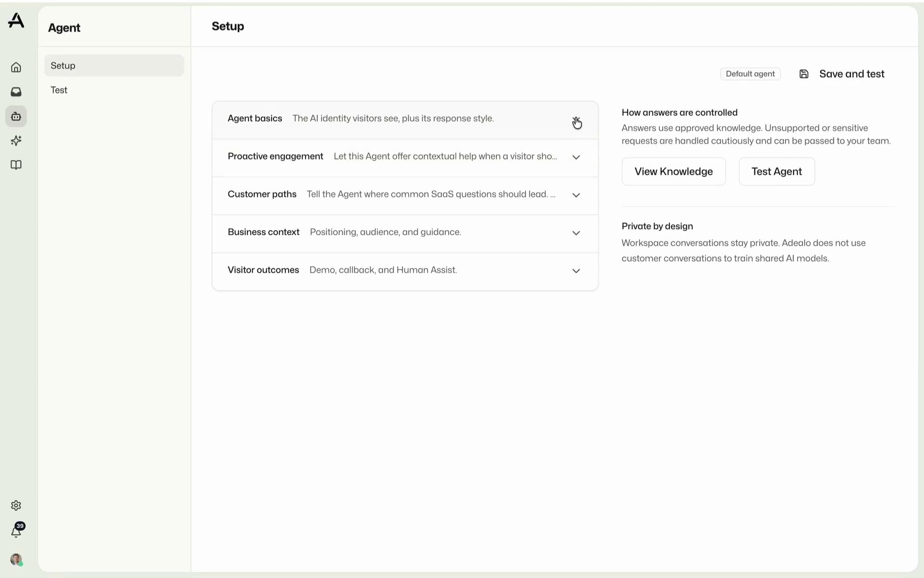This screenshot has height=578, width=924.
Task: Select the Agent robot icon
Action: tap(16, 116)
